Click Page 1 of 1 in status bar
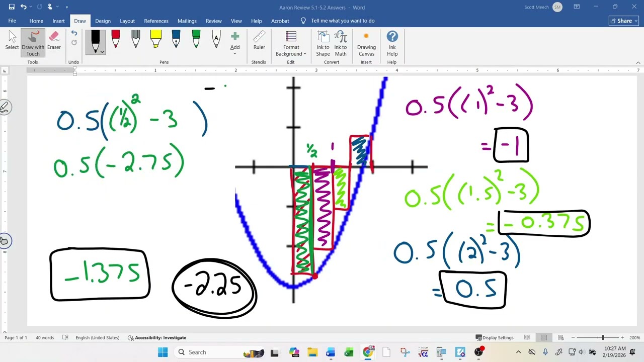The image size is (644, 362). [x=16, y=337]
